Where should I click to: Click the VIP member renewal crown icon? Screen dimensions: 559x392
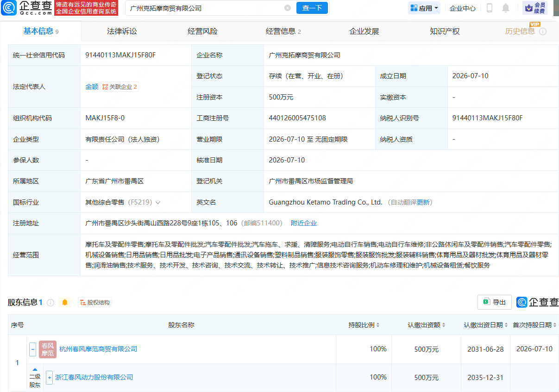pos(535,8)
